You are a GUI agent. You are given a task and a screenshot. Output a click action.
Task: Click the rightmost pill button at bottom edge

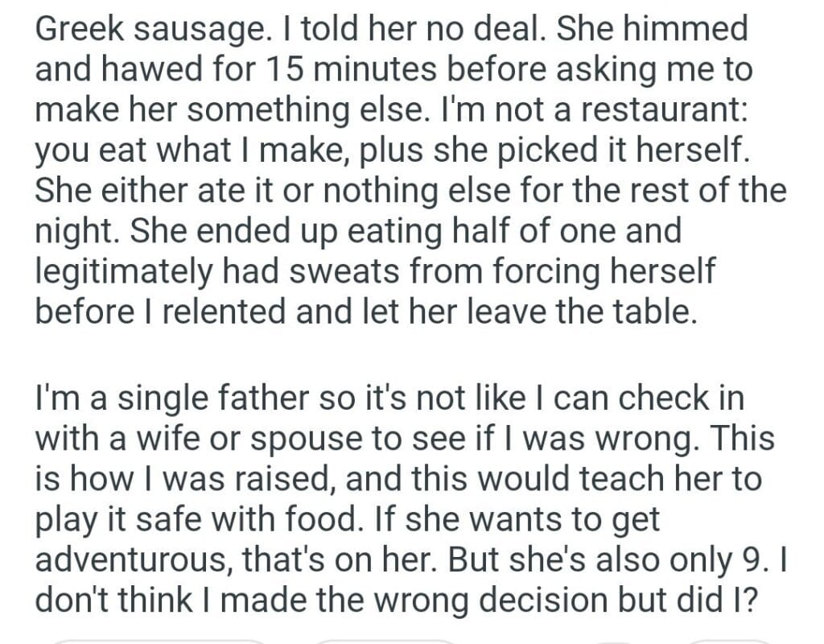tap(728, 641)
